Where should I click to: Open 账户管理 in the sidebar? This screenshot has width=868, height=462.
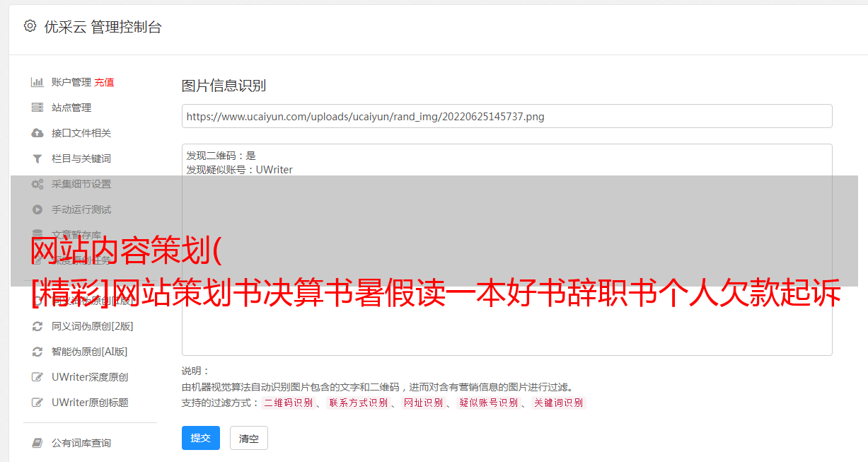coord(71,82)
